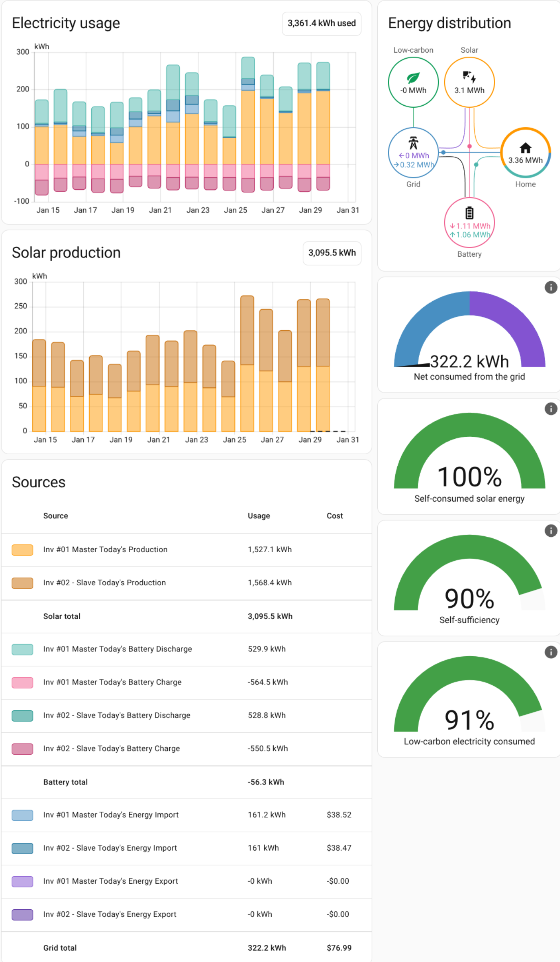Open info for Net consumed from grid gauge
The width and height of the screenshot is (560, 962).
click(551, 287)
